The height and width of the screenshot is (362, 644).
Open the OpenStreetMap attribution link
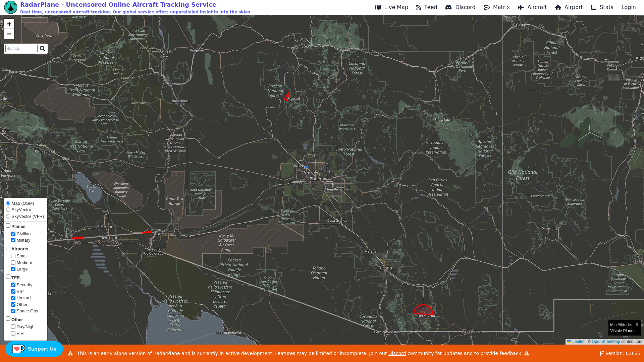tap(606, 342)
